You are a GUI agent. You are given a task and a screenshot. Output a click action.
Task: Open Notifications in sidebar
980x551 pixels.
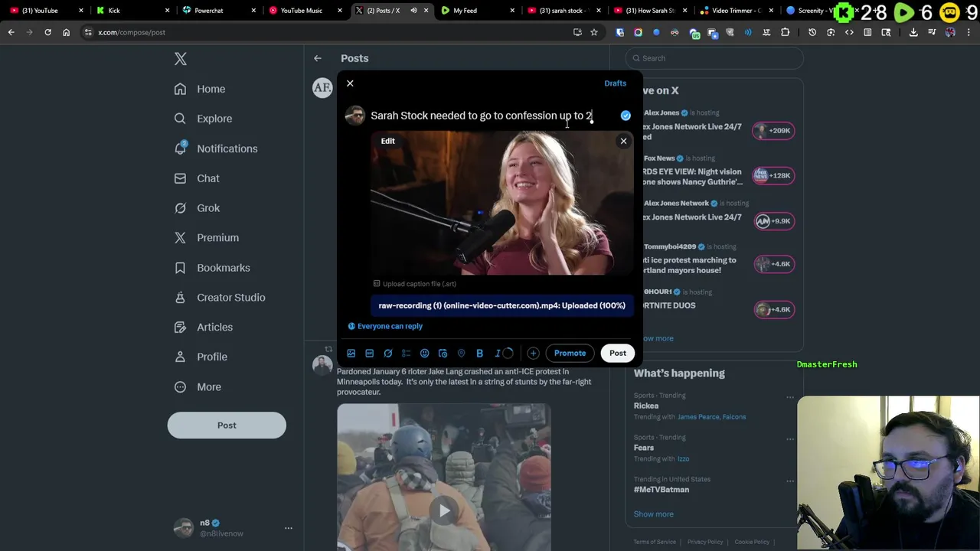point(216,148)
